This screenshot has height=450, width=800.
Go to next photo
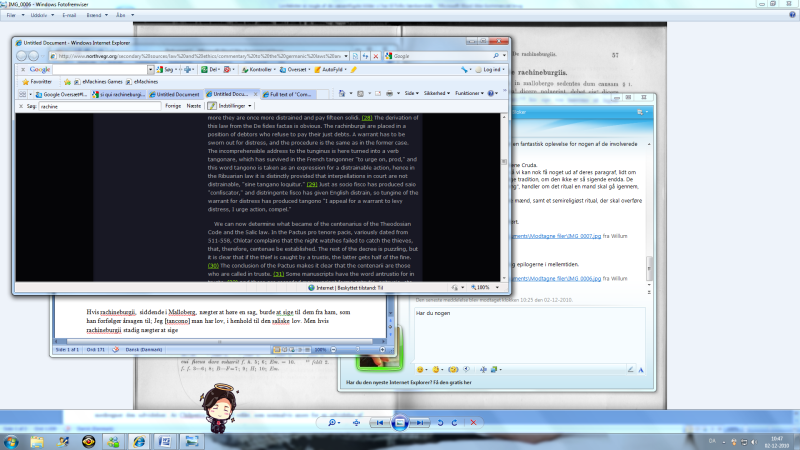[420, 422]
